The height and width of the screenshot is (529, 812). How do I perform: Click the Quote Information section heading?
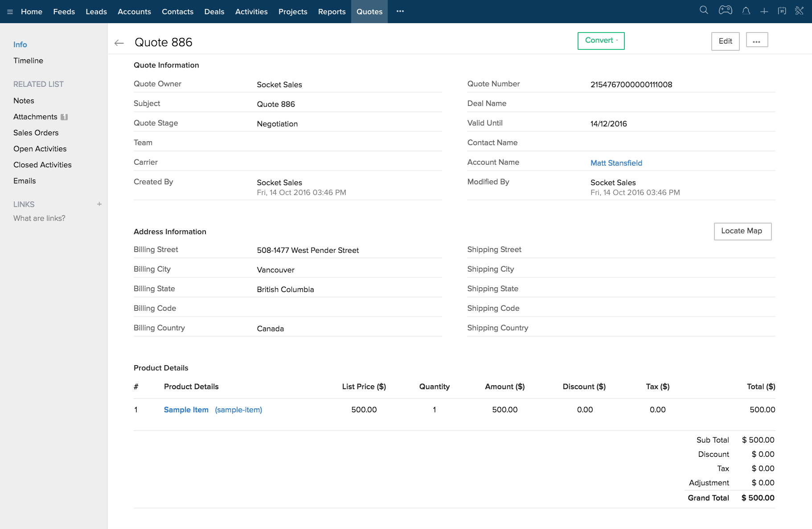tap(166, 65)
